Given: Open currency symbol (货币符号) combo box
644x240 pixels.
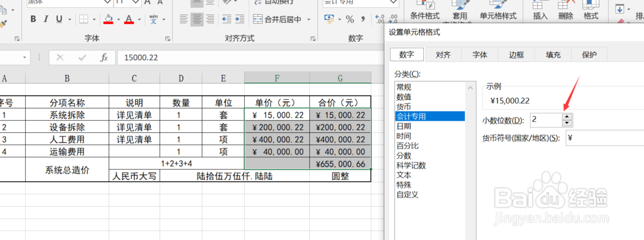Looking at the screenshot, I should point(605,138).
